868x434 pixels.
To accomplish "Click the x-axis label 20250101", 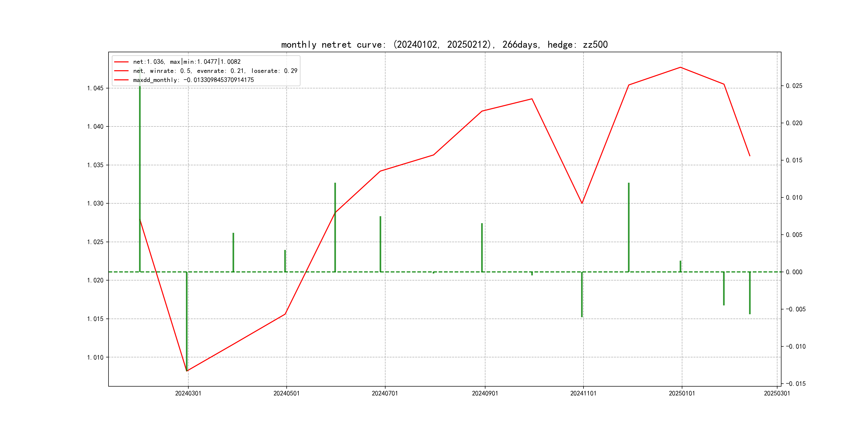I will tap(682, 393).
